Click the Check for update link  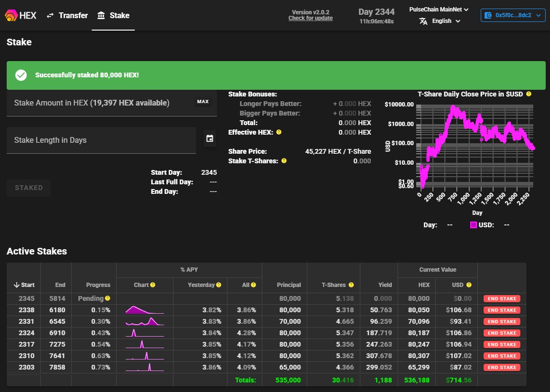pyautogui.click(x=311, y=18)
